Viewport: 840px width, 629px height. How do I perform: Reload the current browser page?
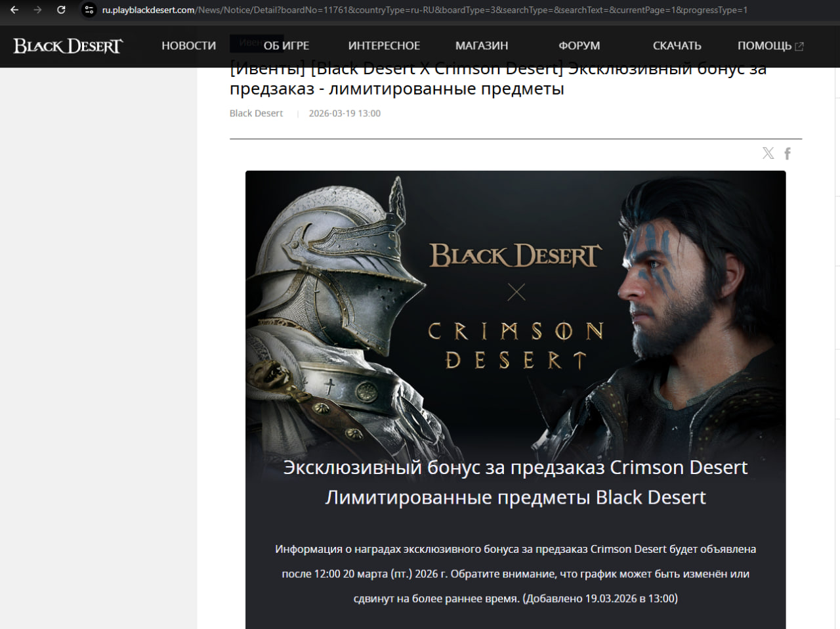(x=61, y=10)
